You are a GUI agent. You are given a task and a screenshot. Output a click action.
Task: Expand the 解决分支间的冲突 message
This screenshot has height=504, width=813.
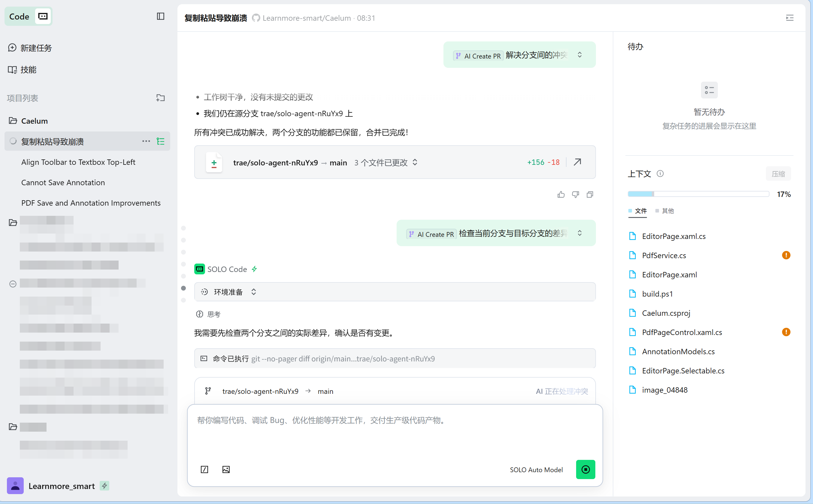point(579,55)
